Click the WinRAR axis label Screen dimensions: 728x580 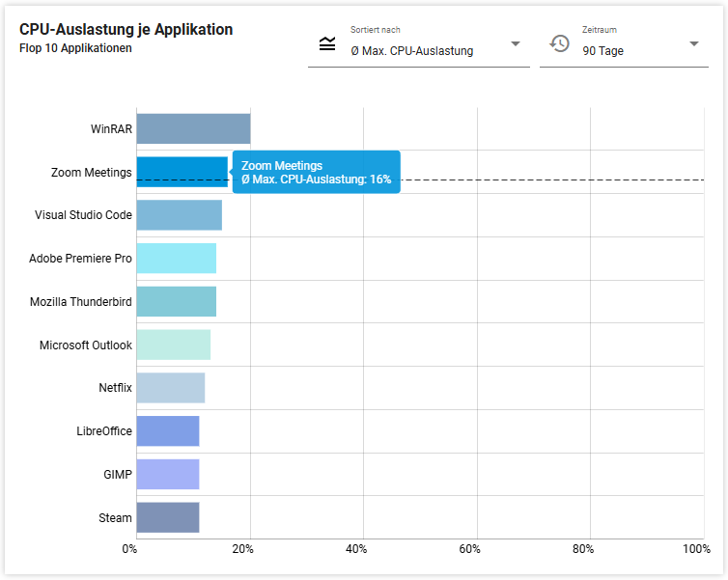point(111,128)
